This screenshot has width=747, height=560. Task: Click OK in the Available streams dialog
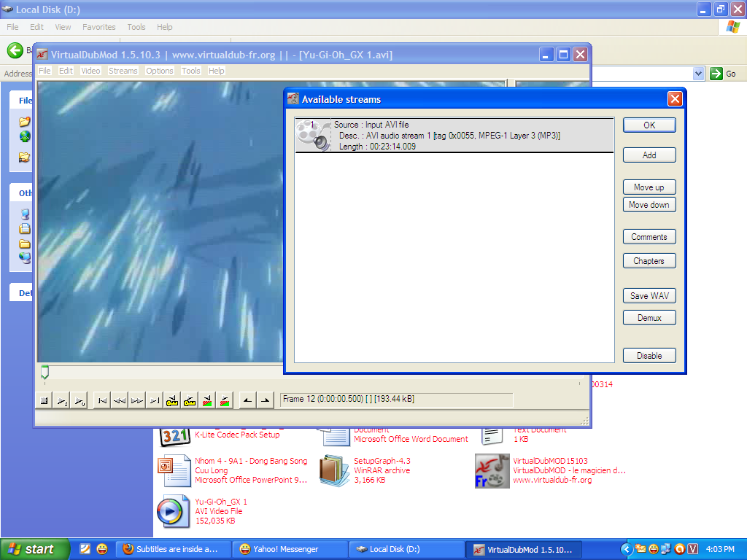(x=649, y=125)
